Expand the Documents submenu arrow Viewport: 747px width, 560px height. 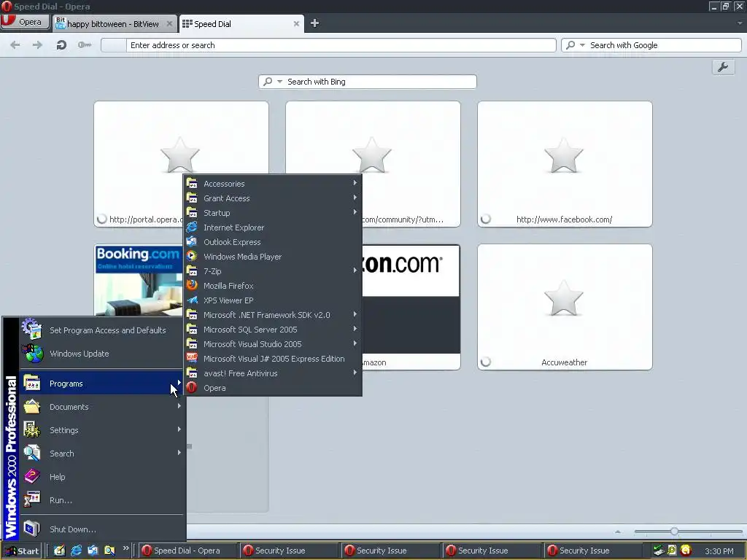[x=179, y=406]
